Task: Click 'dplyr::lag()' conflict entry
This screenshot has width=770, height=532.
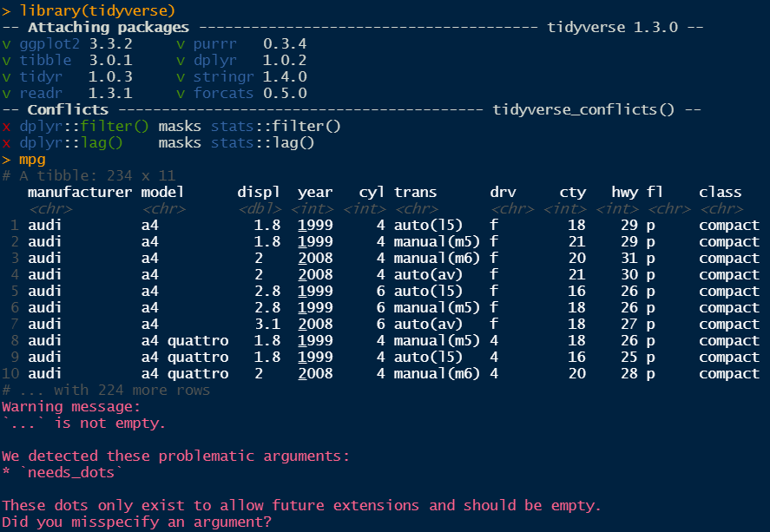Action: [x=70, y=143]
